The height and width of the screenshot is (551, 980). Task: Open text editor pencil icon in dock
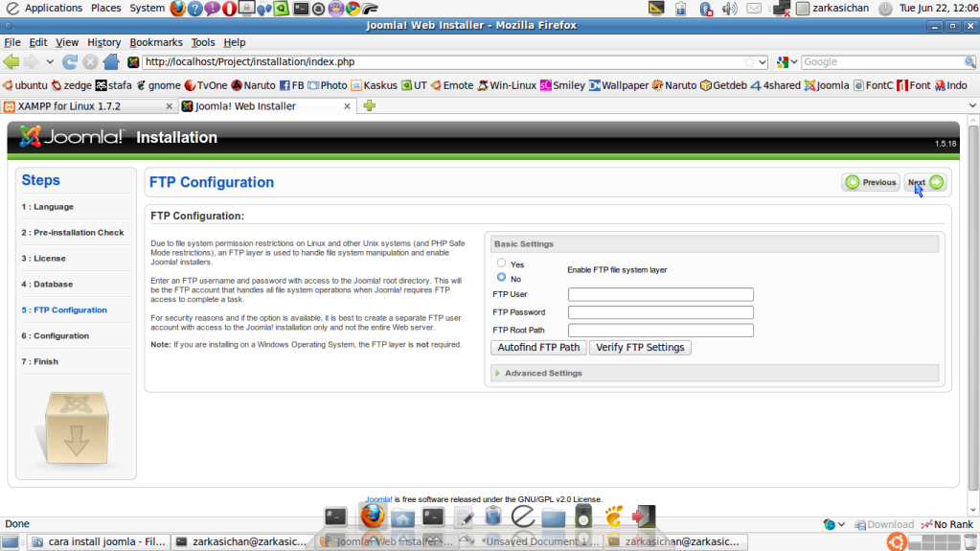463,517
